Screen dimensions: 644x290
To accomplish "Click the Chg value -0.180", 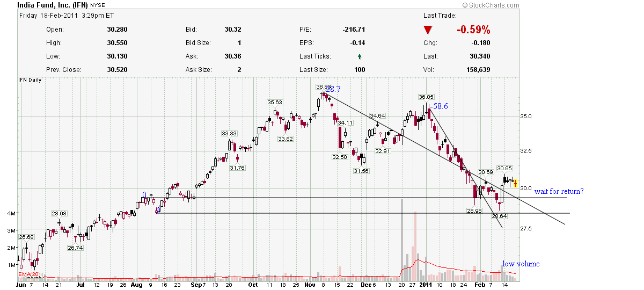I will (x=481, y=43).
